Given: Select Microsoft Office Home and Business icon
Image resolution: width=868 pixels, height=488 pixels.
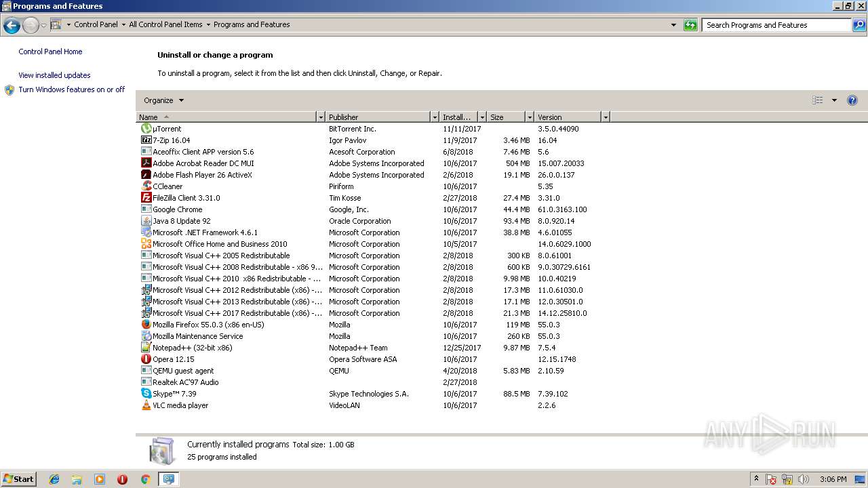Looking at the screenshot, I should (x=146, y=244).
